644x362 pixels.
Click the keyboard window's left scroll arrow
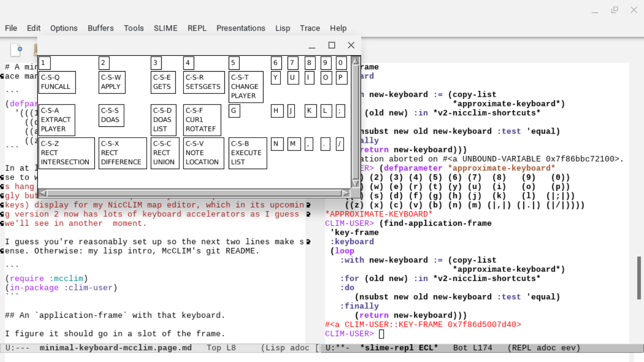point(42,193)
